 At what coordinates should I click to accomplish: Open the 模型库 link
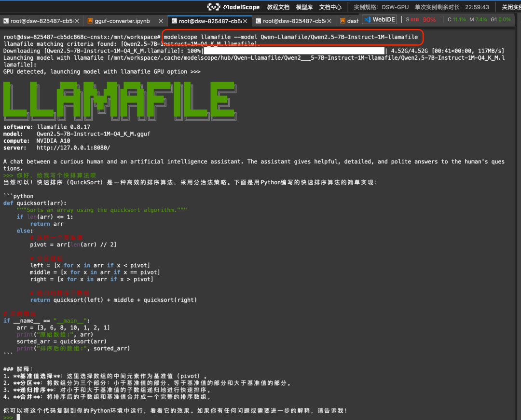tap(304, 7)
